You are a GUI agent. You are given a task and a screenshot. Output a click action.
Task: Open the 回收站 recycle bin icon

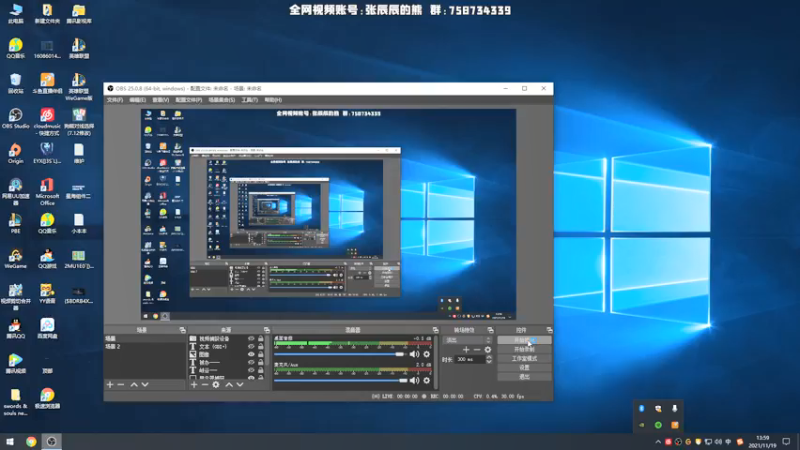pos(15,84)
